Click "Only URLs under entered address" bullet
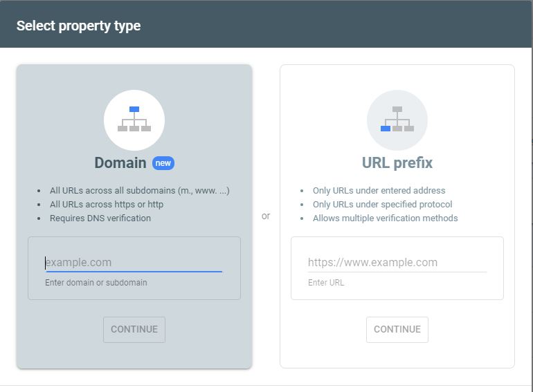Screen dimensions: 533x392 click(379, 190)
